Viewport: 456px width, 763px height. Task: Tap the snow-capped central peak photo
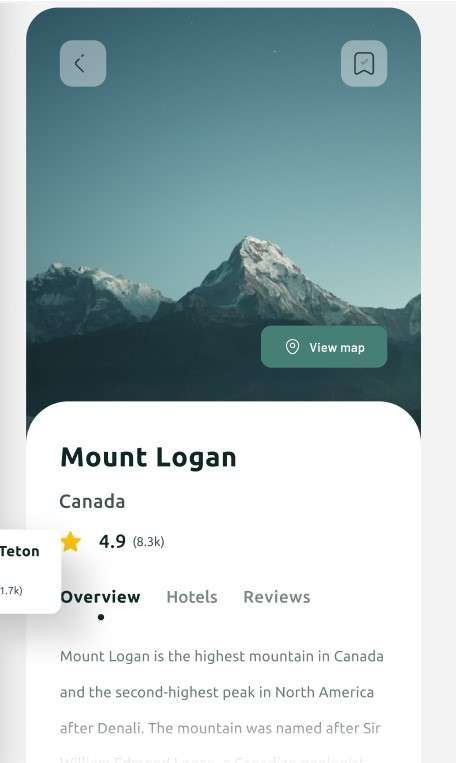coord(258,277)
